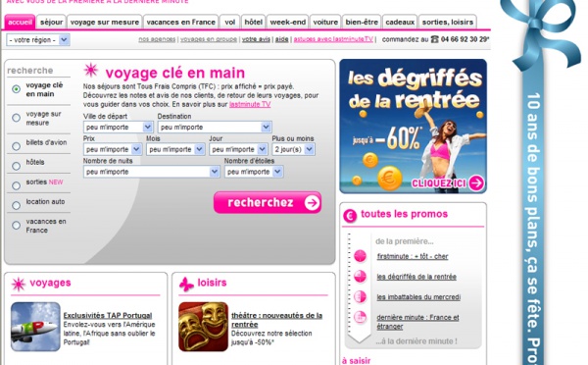Select the voyage sur mesure radio button
588x365 pixels.
click(16, 118)
